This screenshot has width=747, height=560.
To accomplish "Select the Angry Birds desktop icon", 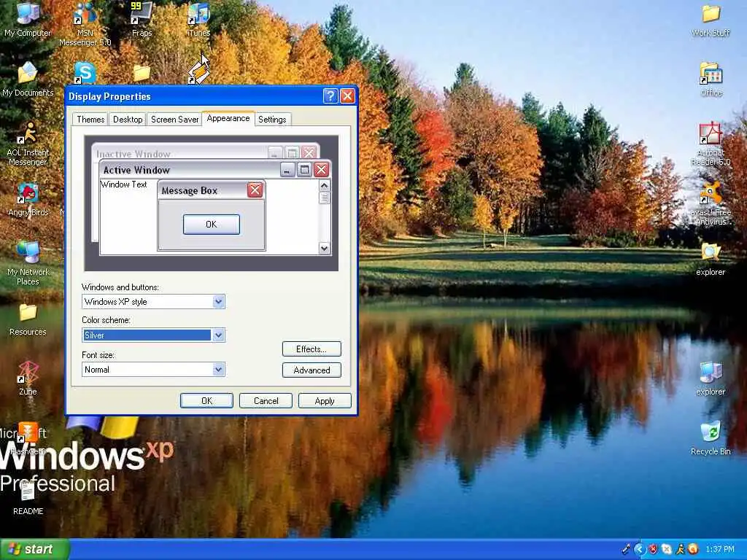I will (28, 199).
